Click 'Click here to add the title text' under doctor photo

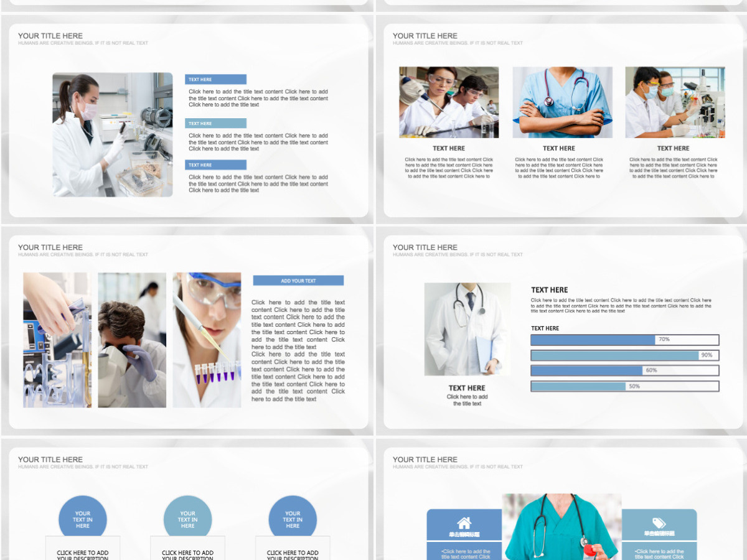467,400
